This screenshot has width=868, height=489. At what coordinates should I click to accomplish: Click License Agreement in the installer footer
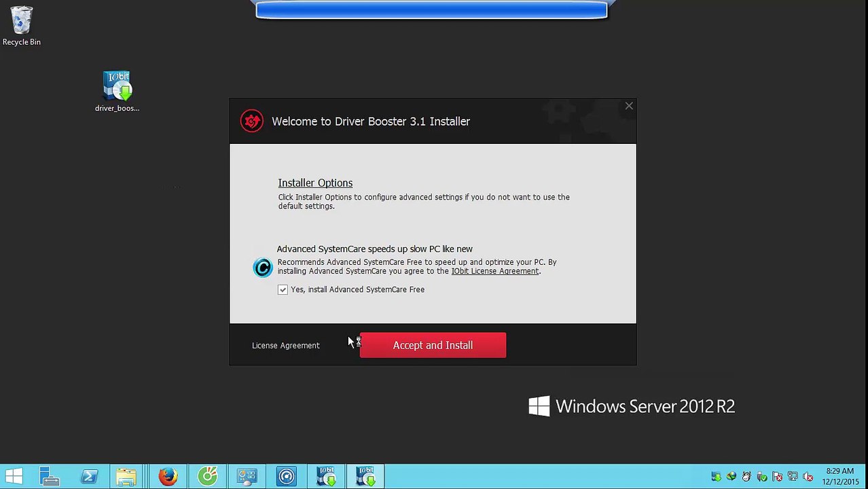point(285,345)
